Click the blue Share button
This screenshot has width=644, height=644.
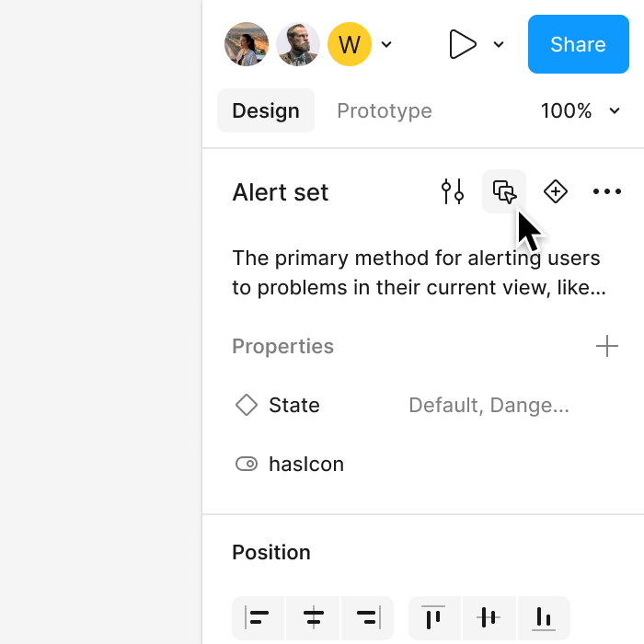[x=579, y=44]
